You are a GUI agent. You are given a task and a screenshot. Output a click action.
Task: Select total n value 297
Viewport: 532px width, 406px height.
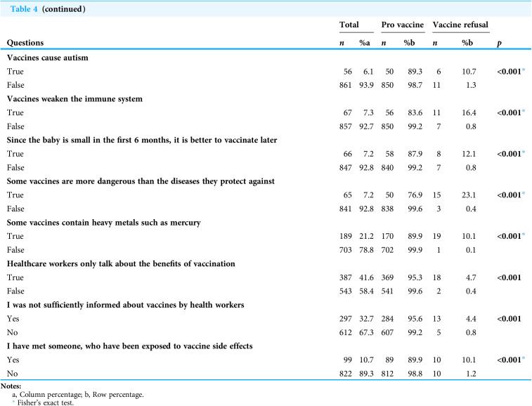point(345,319)
